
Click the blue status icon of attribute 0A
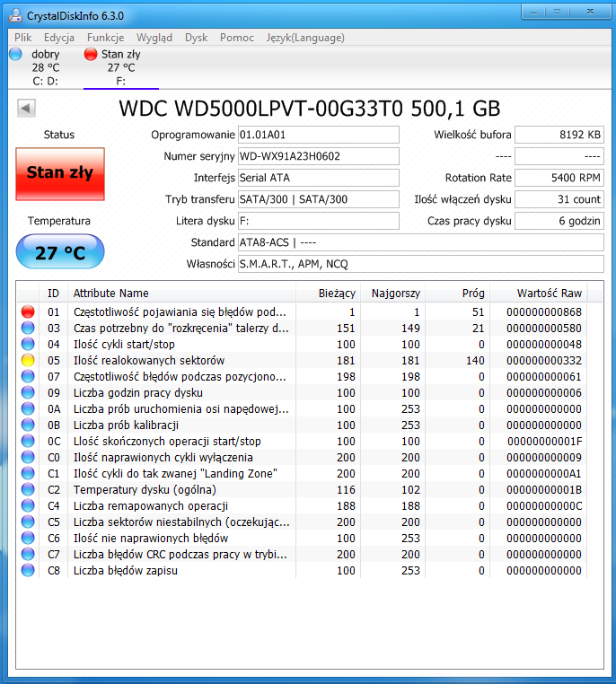point(28,408)
